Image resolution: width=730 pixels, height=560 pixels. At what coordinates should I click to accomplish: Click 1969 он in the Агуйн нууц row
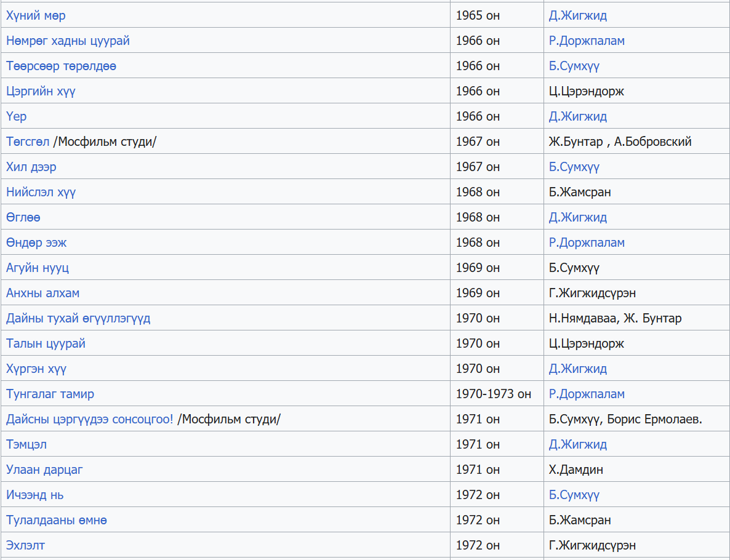tap(478, 267)
